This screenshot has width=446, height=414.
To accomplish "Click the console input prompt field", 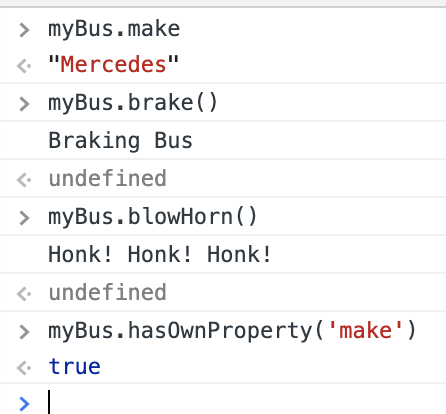I will tap(247, 402).
